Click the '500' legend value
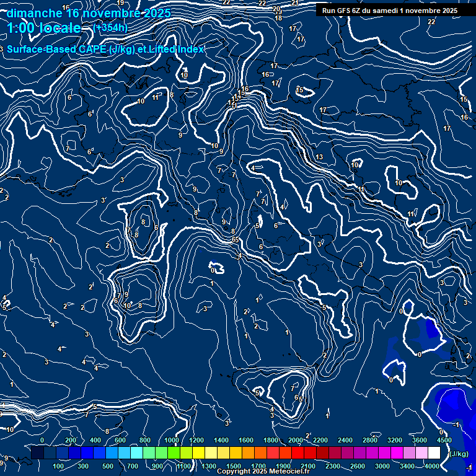476x476 pixels. pos(108,466)
